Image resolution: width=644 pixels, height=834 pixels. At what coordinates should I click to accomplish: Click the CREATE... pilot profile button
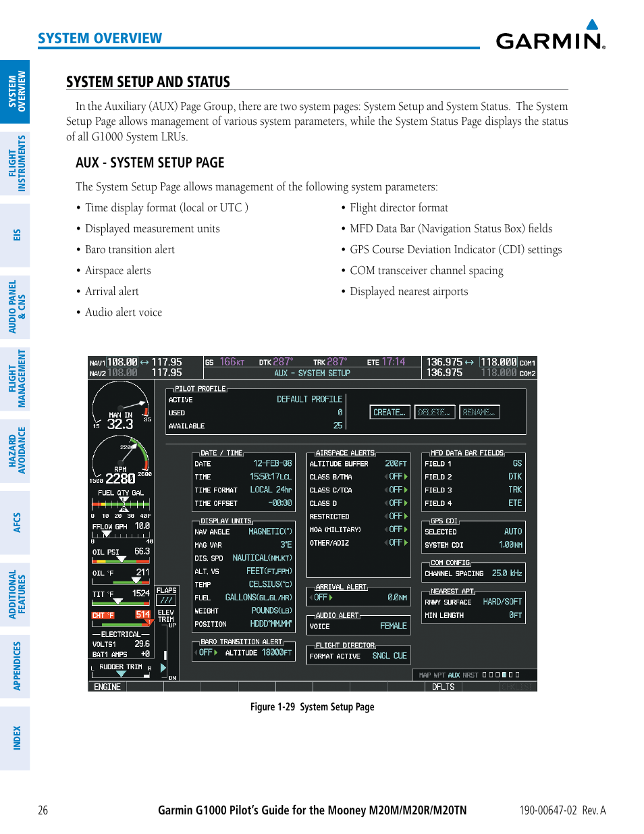[390, 412]
